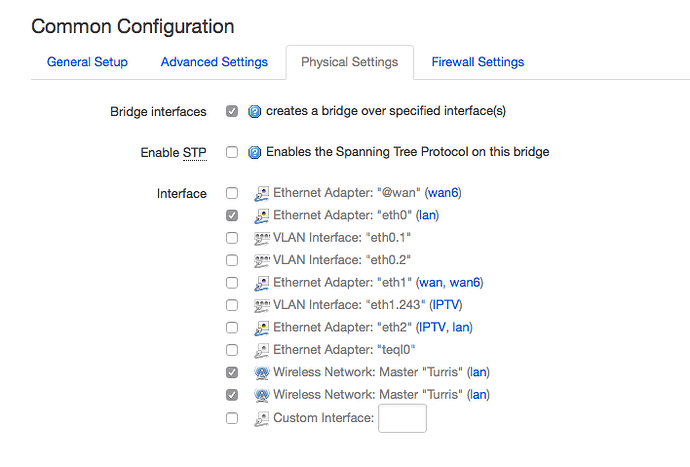Go to the Firewall Settings tab

(477, 62)
